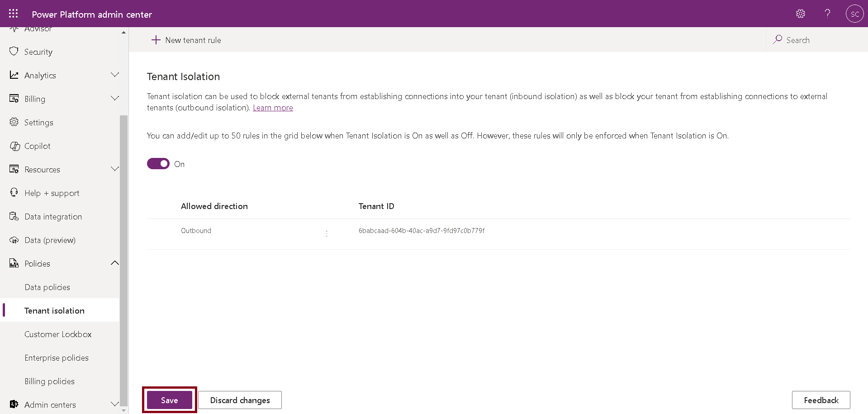This screenshot has width=868, height=414.
Task: Open the app launcher waffle icon
Action: (x=14, y=14)
